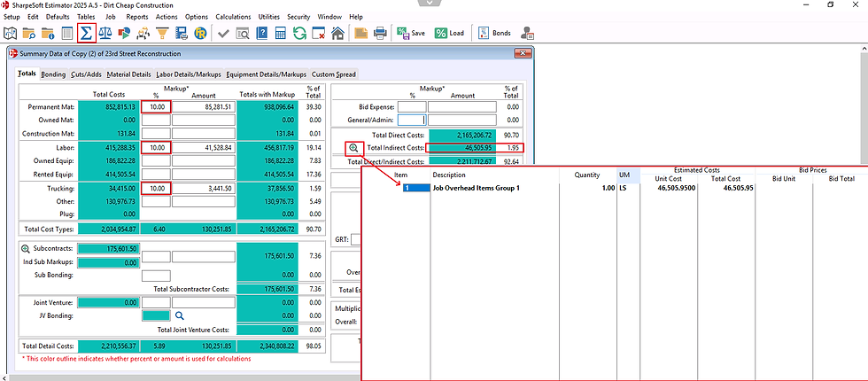Open the Calculations menu
Image resolution: width=868 pixels, height=381 pixels.
coord(233,17)
